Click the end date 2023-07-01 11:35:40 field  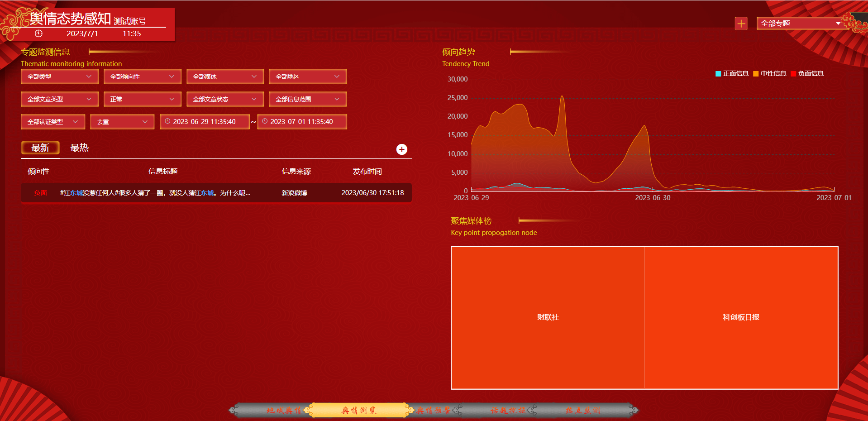302,122
